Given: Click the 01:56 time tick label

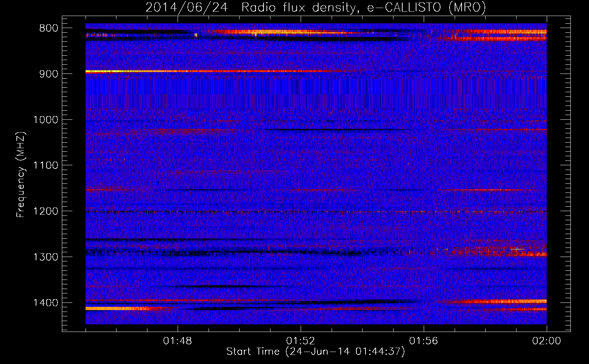Looking at the screenshot, I should 424,341.
